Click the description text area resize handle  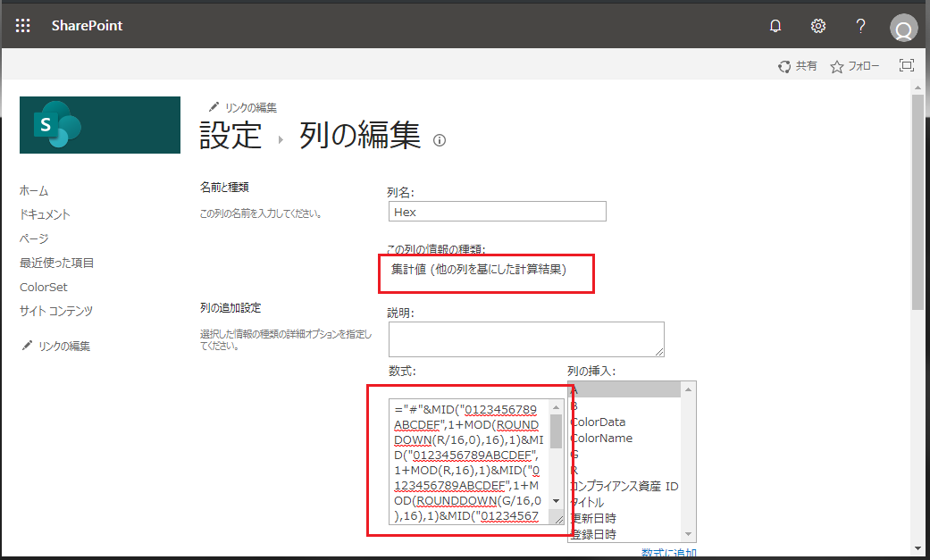pos(659,352)
